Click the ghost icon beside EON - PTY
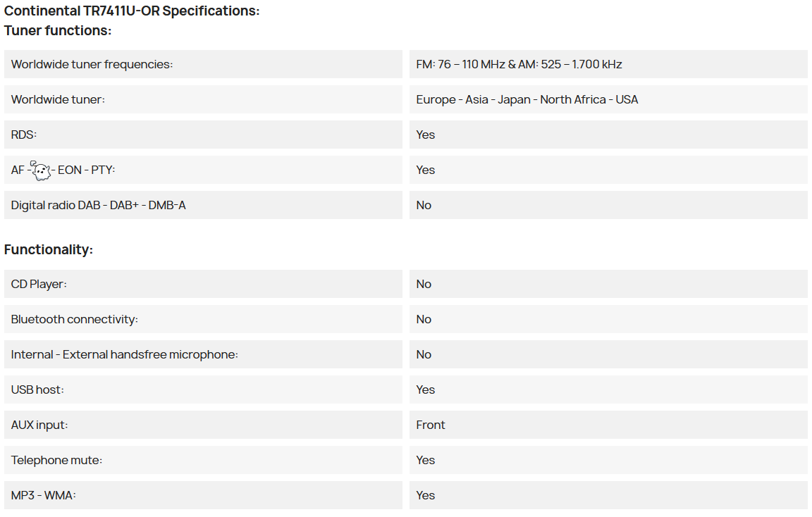This screenshot has height=517, width=812. [40, 170]
